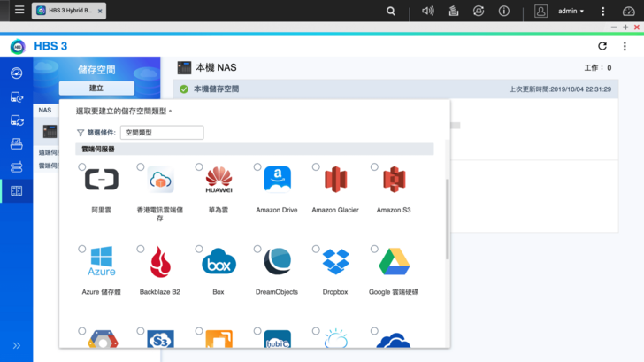Select the Box radio button
The height and width of the screenshot is (362, 644).
point(199,249)
